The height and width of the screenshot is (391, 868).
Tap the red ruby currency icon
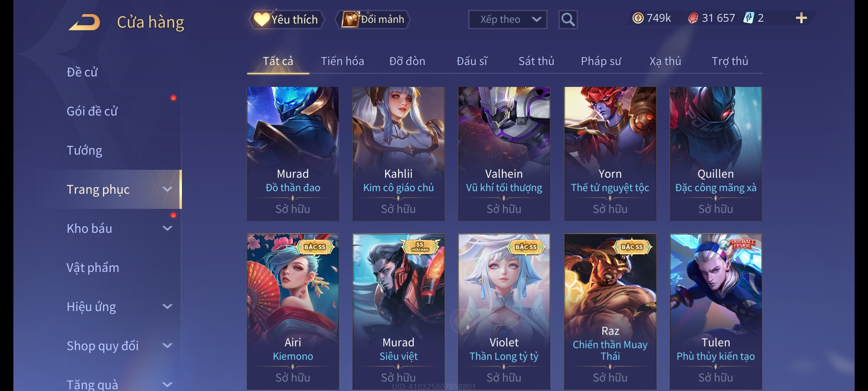click(693, 18)
